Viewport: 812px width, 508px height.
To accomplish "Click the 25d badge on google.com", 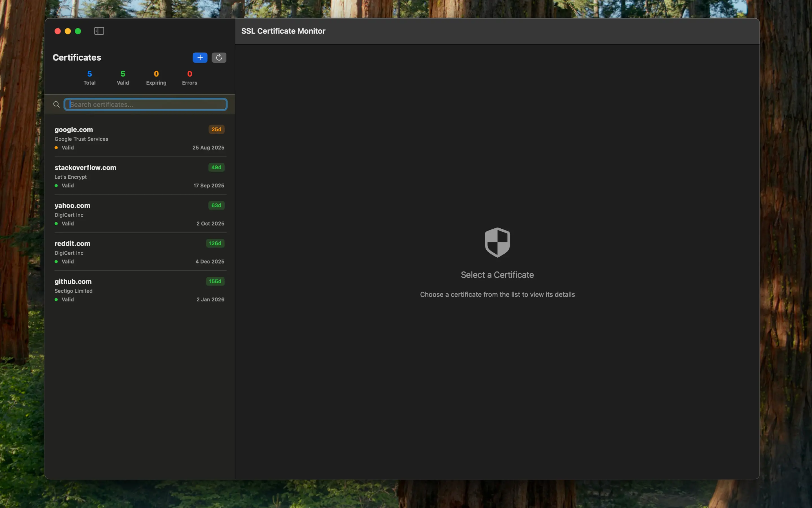I will [217, 129].
